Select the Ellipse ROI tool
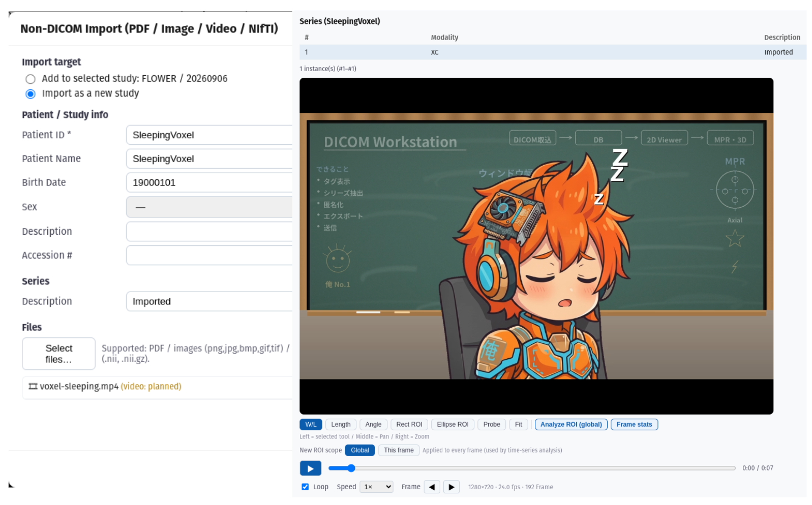Screen dimensions: 812x505 tap(453, 424)
